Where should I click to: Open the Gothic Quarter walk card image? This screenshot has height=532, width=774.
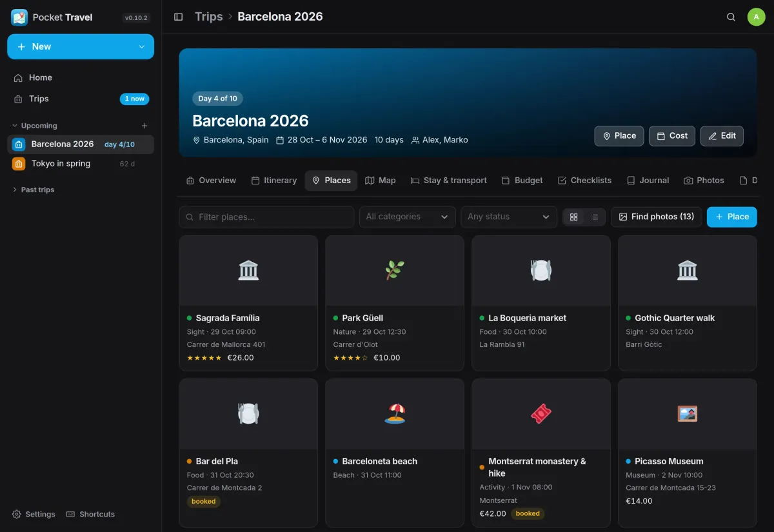pos(688,271)
